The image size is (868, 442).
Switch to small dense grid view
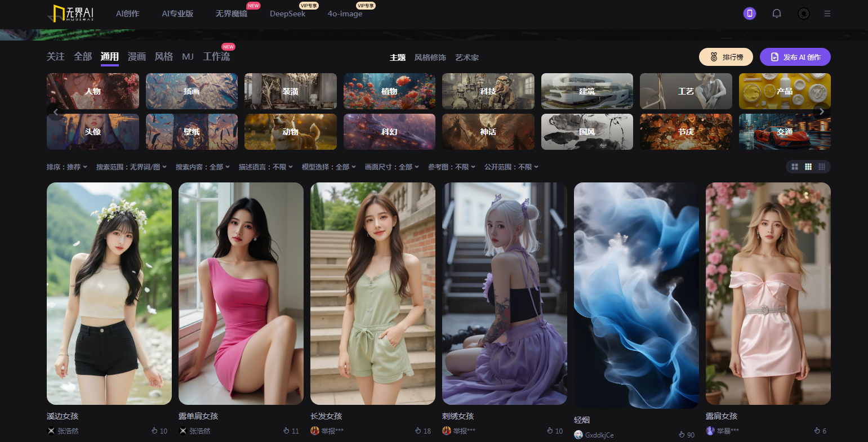pos(822,167)
